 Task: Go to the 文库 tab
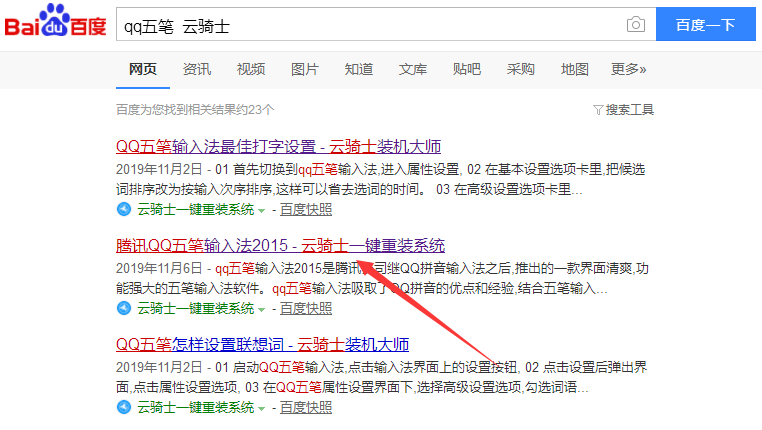click(413, 69)
